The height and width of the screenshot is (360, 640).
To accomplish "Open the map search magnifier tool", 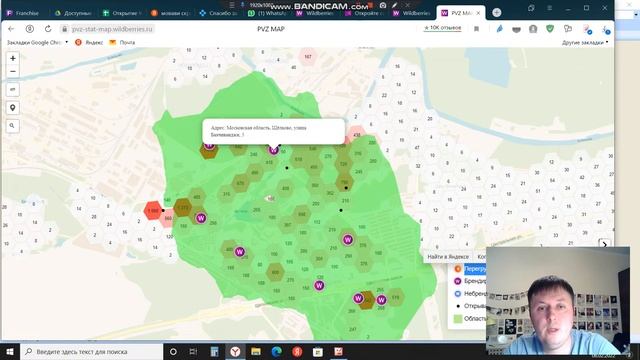I will coord(13,126).
